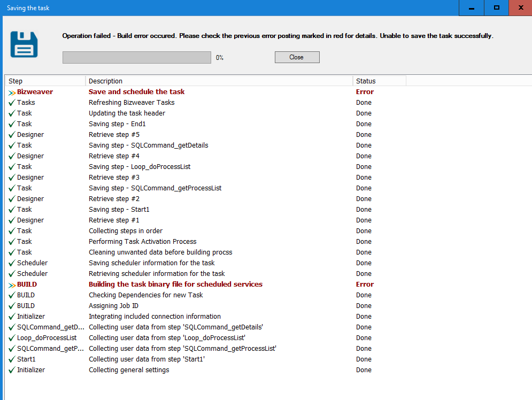Screen dimensions: 532x400
Task: Click checkmark beside 'Saving step - Start1' row
Action: coord(12,209)
